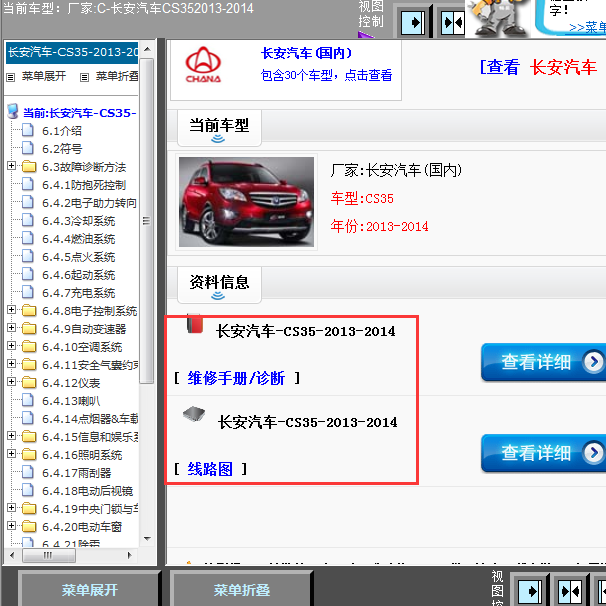Click computer icon beside current model node
Viewport: 606px width, 606px height.
click(x=13, y=111)
